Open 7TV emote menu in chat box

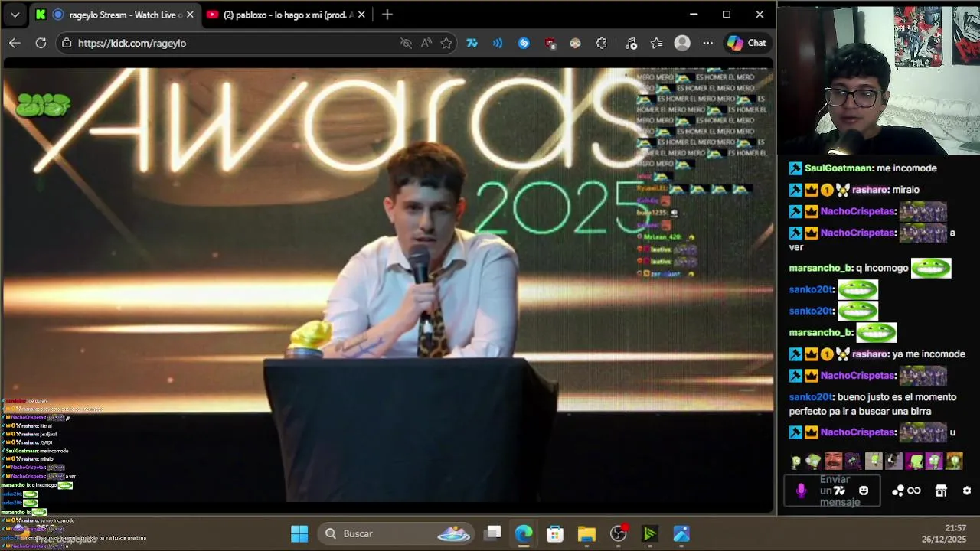coord(840,491)
